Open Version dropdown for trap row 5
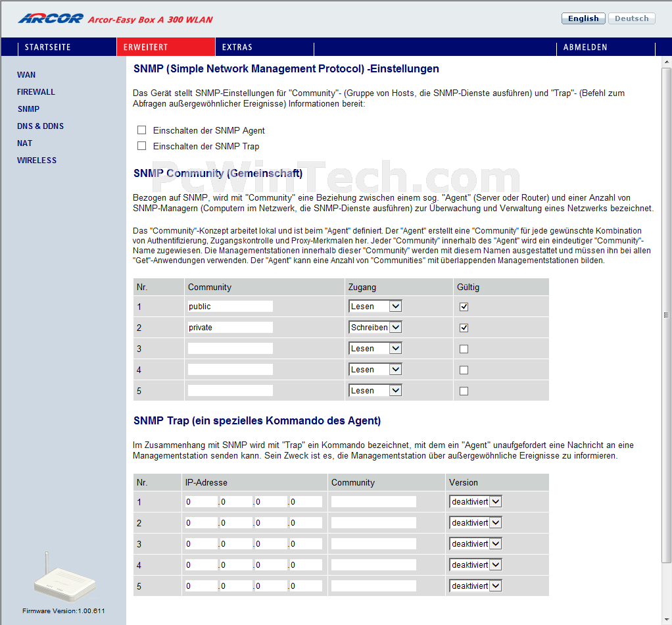Screen dimensions: 672x625 [475, 586]
